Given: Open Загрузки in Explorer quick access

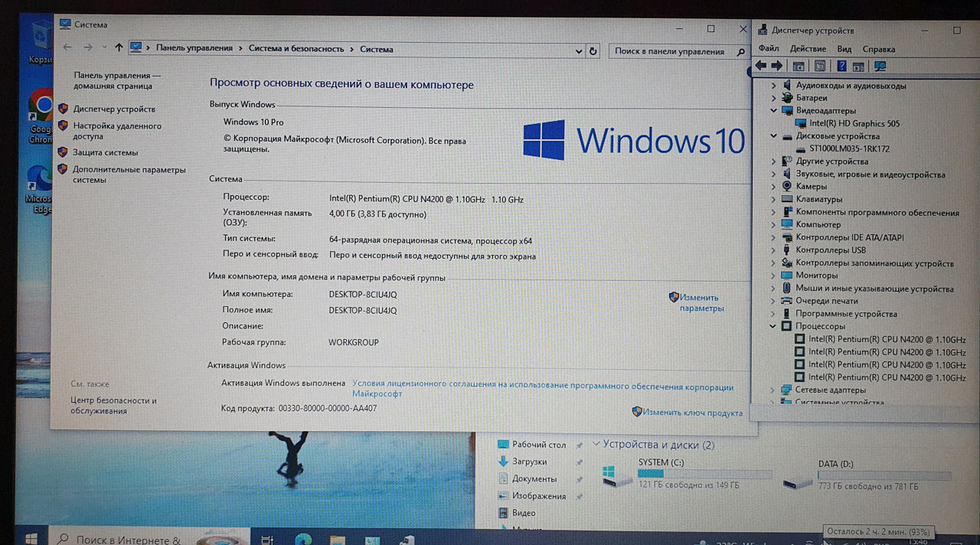Looking at the screenshot, I should [529, 462].
